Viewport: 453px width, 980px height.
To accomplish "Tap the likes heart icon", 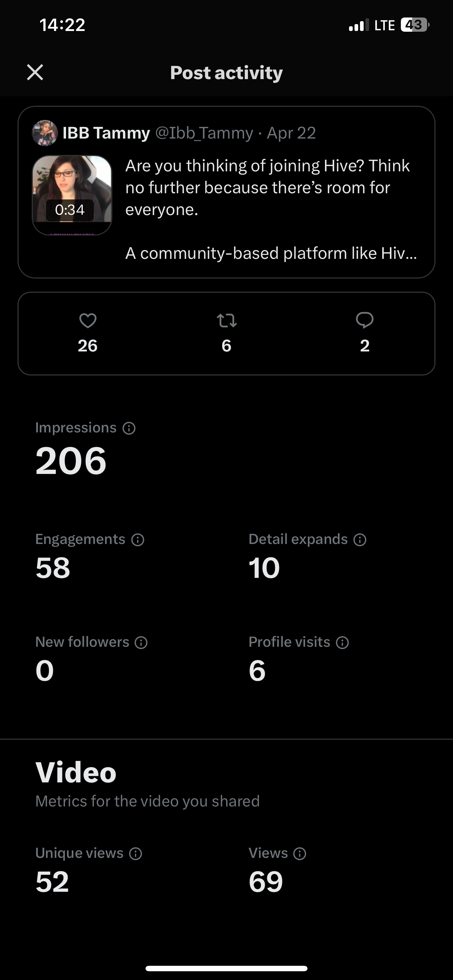I will [88, 320].
